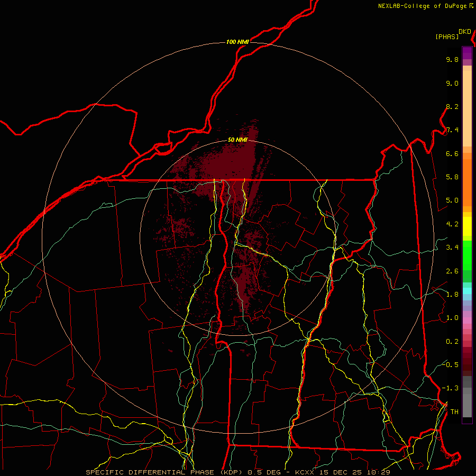The width and height of the screenshot is (476, 476).
Task: Pick the cyan band on the color scale
Action: tap(467, 291)
